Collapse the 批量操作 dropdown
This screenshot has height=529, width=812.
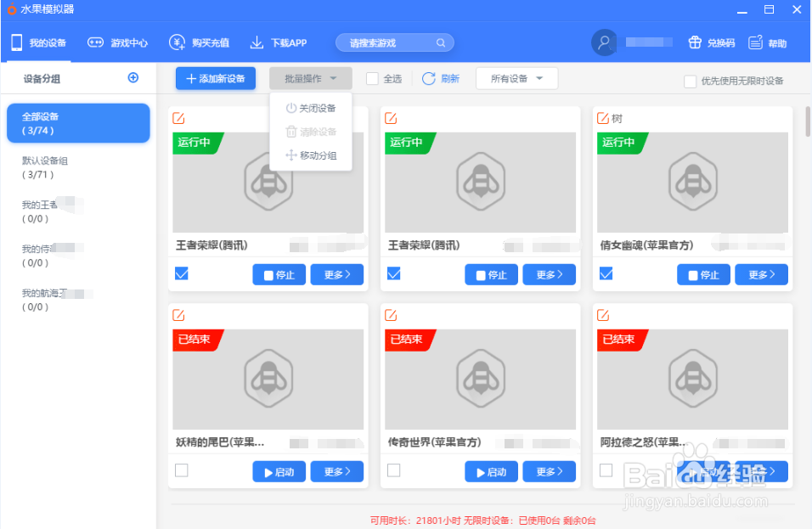click(311, 79)
